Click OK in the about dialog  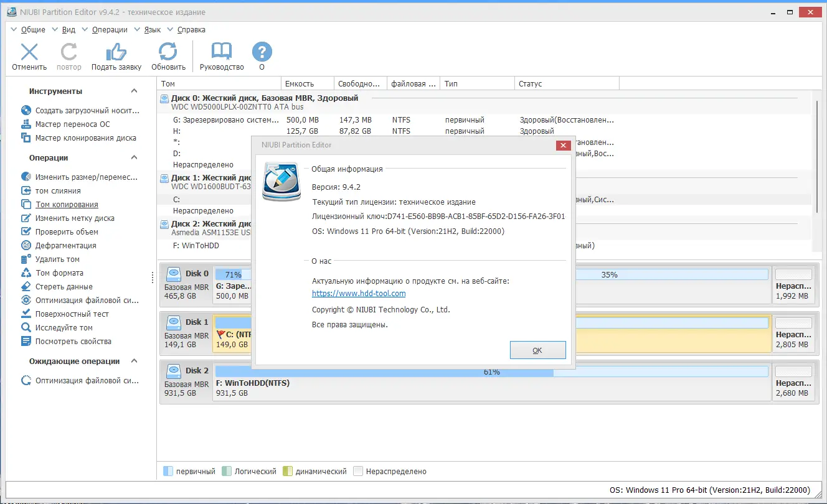[537, 350]
